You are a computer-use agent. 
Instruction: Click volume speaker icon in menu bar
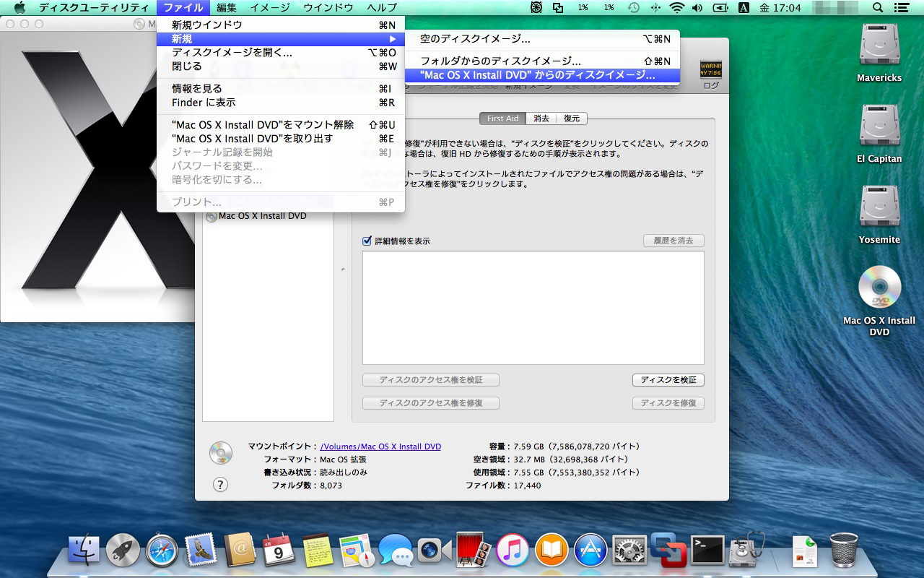(x=697, y=8)
